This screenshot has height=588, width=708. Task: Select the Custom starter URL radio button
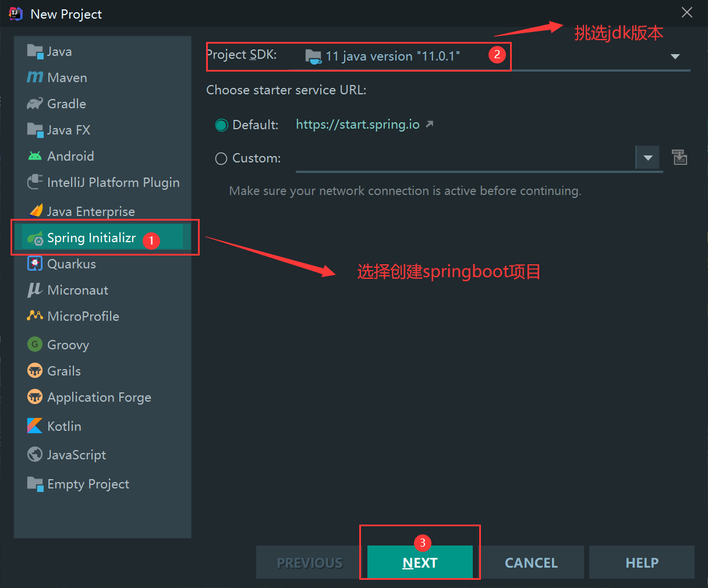click(x=221, y=158)
